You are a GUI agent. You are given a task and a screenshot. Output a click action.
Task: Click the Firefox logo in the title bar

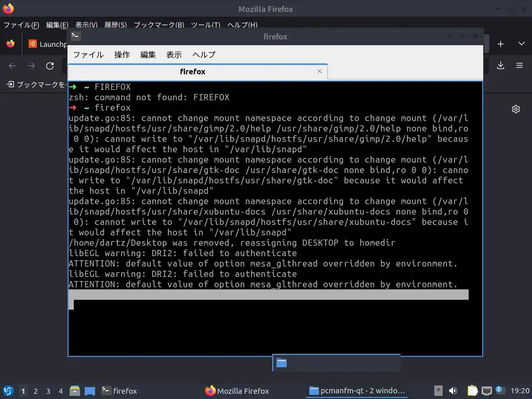[x=8, y=8]
